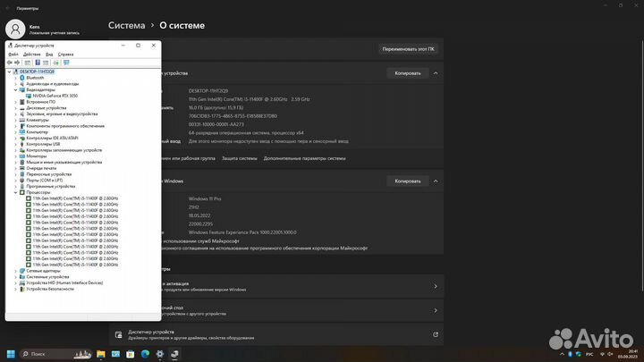
Task: Select the Компьютер tree item
Action: [37, 132]
